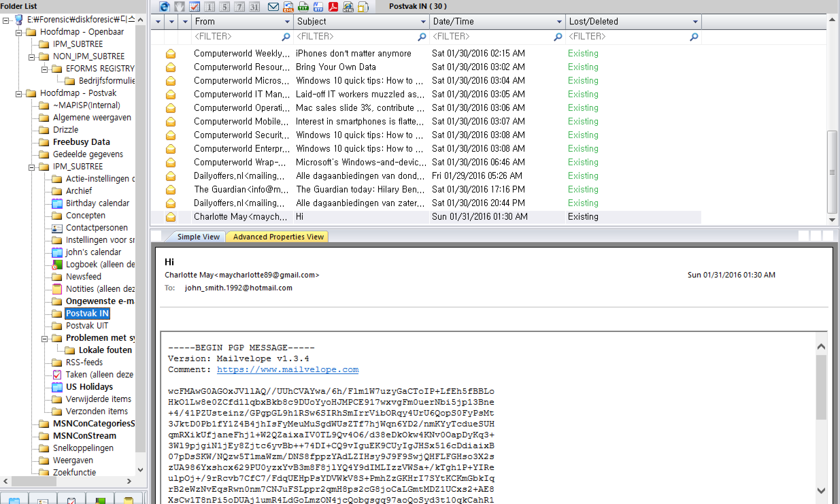Export message as HTML file

(x=348, y=6)
